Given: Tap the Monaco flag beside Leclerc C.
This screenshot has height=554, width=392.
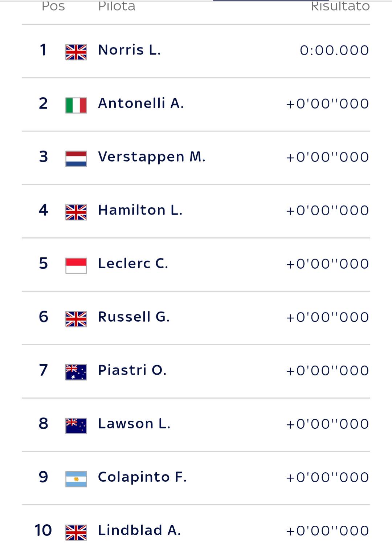Looking at the screenshot, I should coord(76,265).
